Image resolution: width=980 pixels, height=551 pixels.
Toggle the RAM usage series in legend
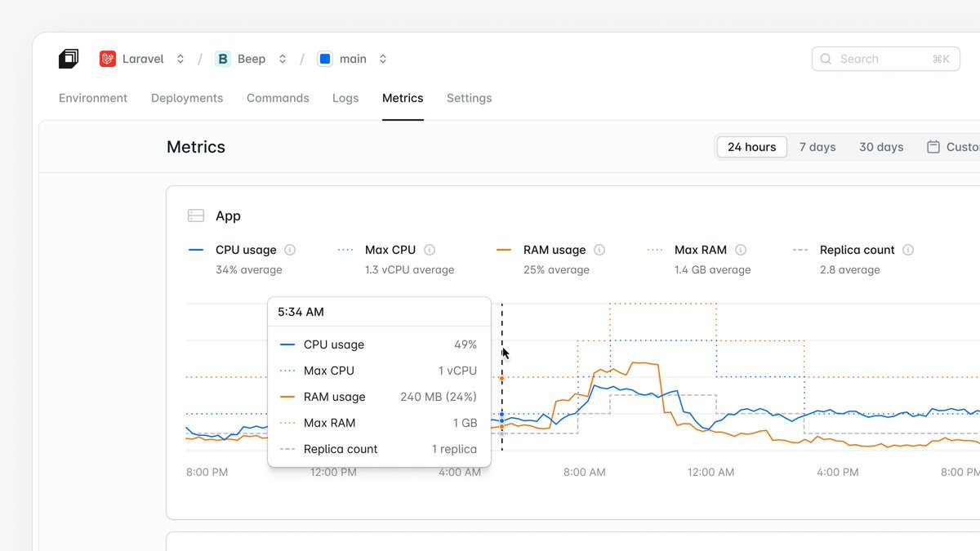coord(554,250)
